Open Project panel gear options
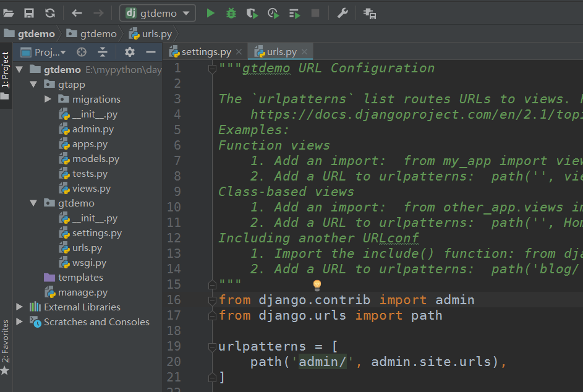 point(129,52)
